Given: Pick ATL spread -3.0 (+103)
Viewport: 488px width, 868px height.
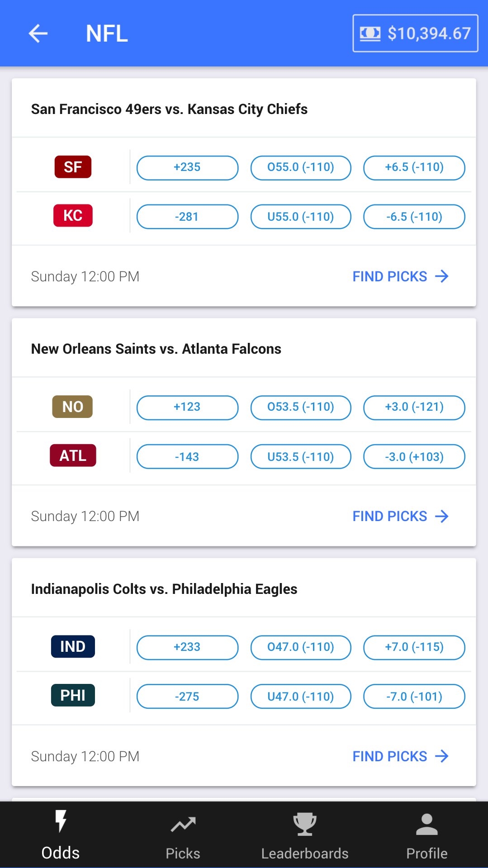Looking at the screenshot, I should pyautogui.click(x=414, y=457).
